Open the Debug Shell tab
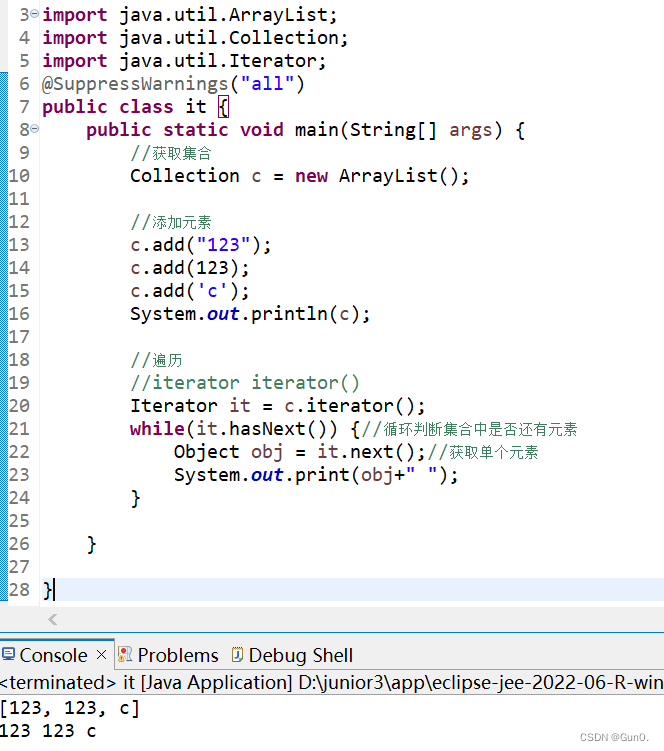 pyautogui.click(x=300, y=655)
